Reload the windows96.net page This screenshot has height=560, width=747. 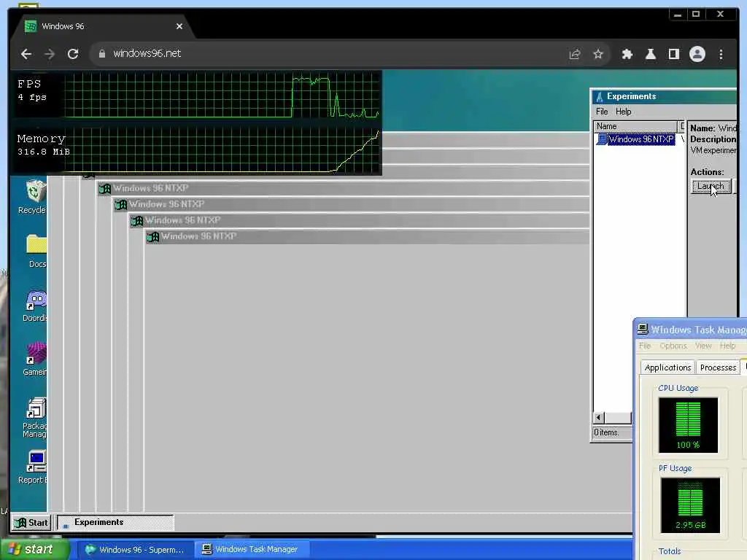(73, 54)
